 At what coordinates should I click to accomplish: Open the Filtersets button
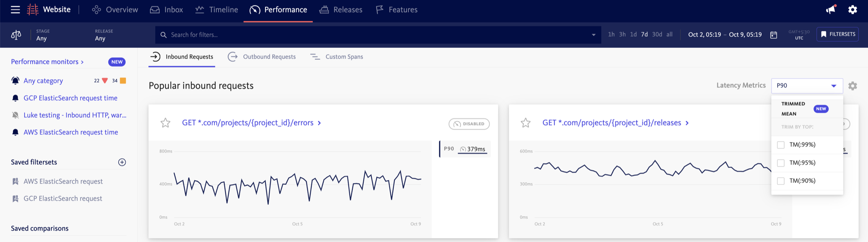837,34
